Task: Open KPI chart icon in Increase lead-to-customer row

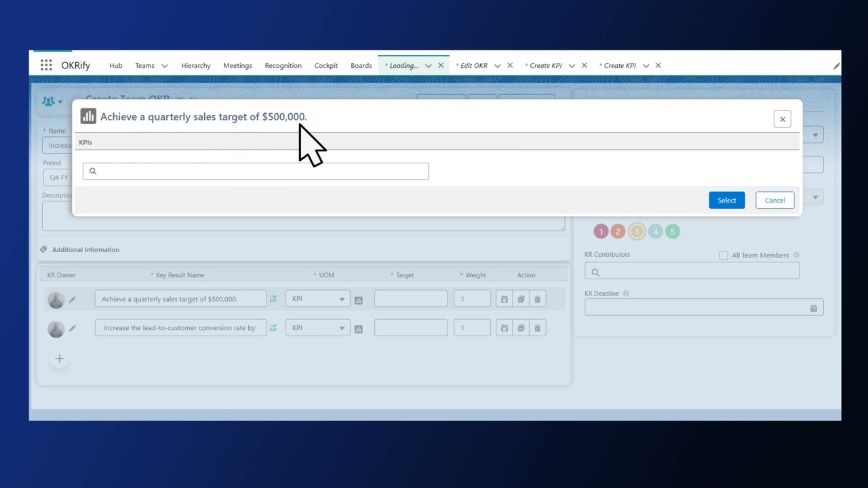Action: tap(359, 329)
